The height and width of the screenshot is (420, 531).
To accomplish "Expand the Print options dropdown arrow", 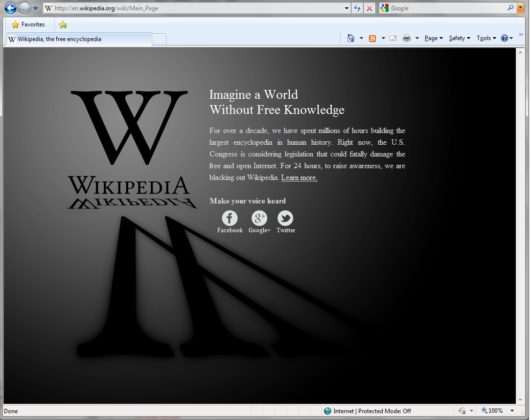I will [x=417, y=38].
